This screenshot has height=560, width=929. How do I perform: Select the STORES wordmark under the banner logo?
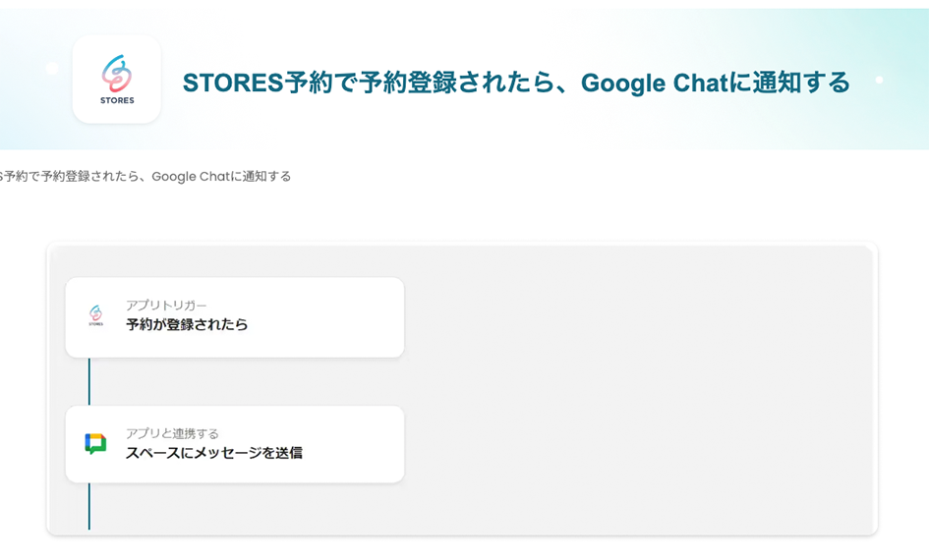coord(117,100)
